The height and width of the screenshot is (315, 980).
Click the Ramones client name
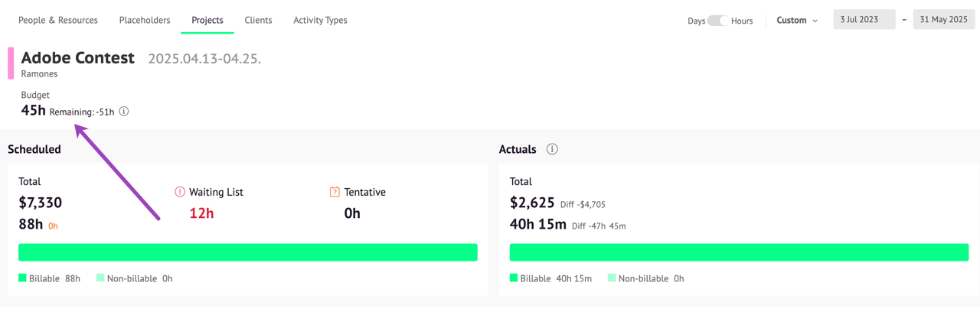[39, 74]
